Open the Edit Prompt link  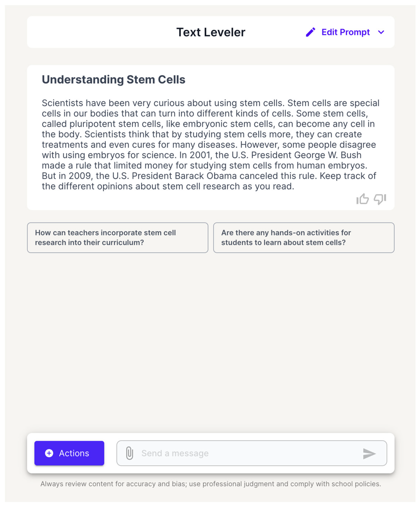(x=345, y=32)
